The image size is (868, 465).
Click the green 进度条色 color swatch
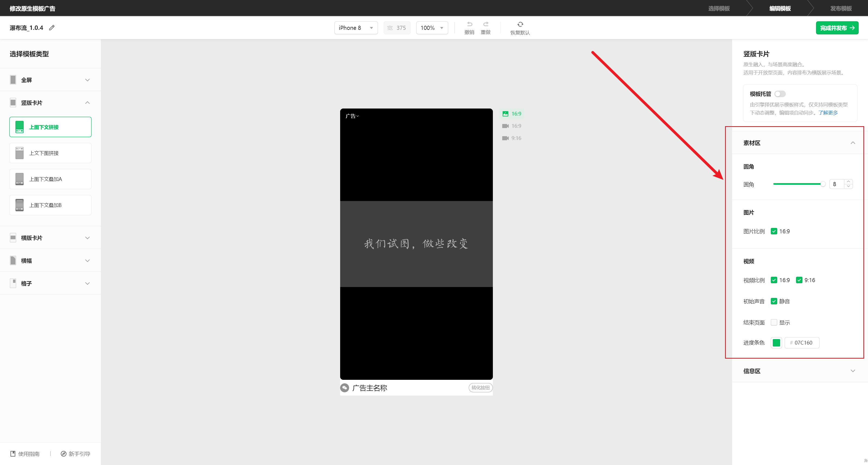pos(776,343)
